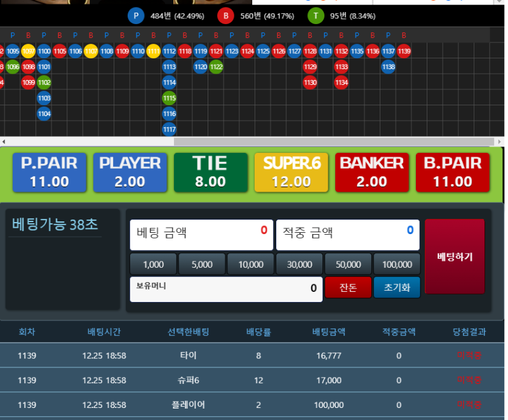This screenshot has height=420, width=508.
Task: Select round 1099 red circle
Action: pyautogui.click(x=28, y=82)
